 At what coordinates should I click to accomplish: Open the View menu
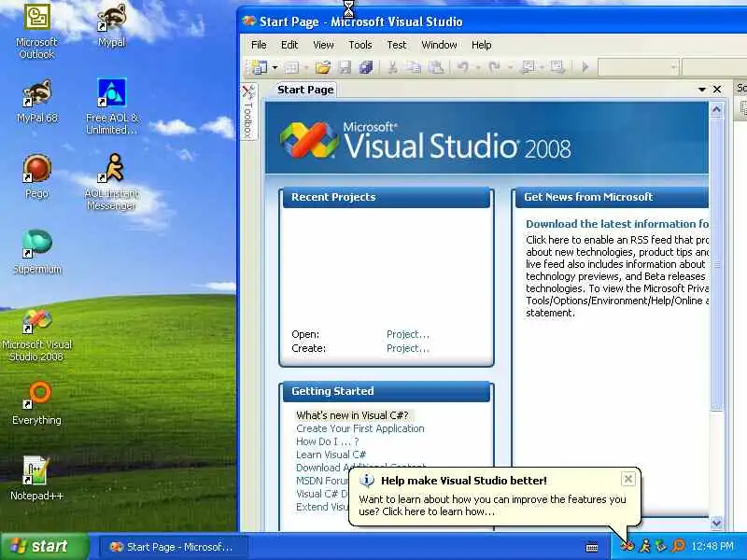point(323,45)
